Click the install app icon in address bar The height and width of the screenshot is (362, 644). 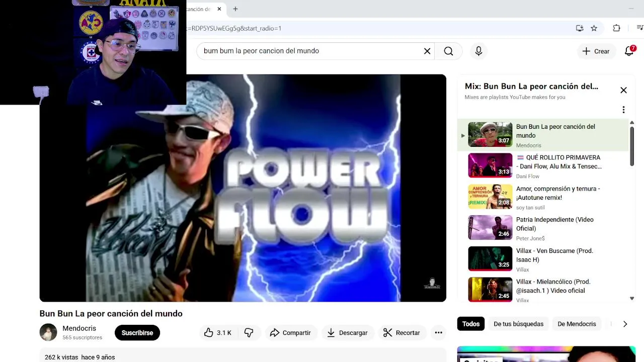(x=580, y=28)
